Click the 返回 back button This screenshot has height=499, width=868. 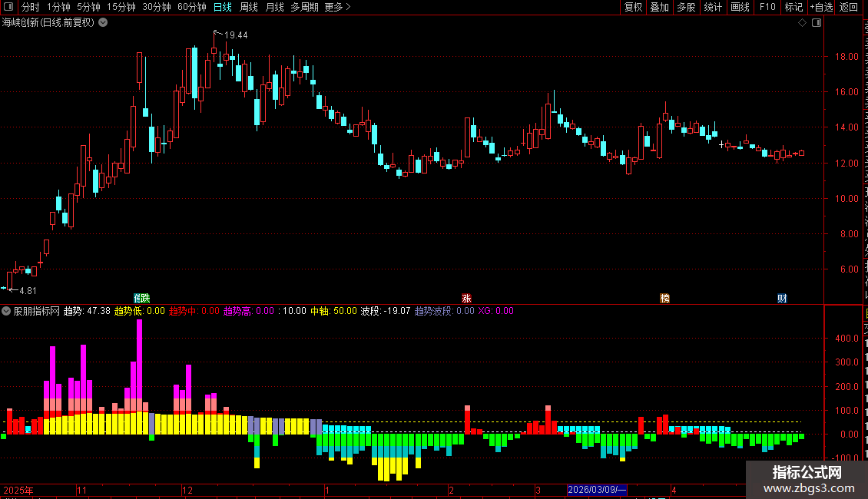coord(848,7)
